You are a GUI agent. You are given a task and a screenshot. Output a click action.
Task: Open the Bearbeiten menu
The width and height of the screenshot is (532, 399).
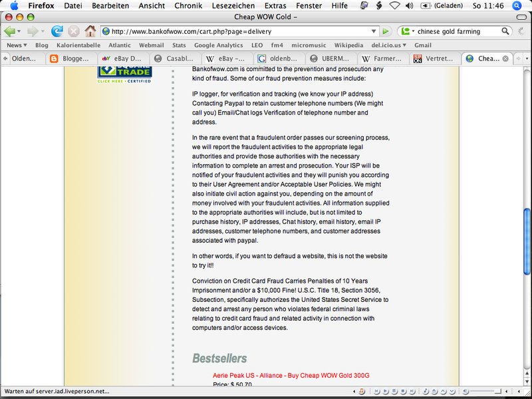[x=110, y=5]
